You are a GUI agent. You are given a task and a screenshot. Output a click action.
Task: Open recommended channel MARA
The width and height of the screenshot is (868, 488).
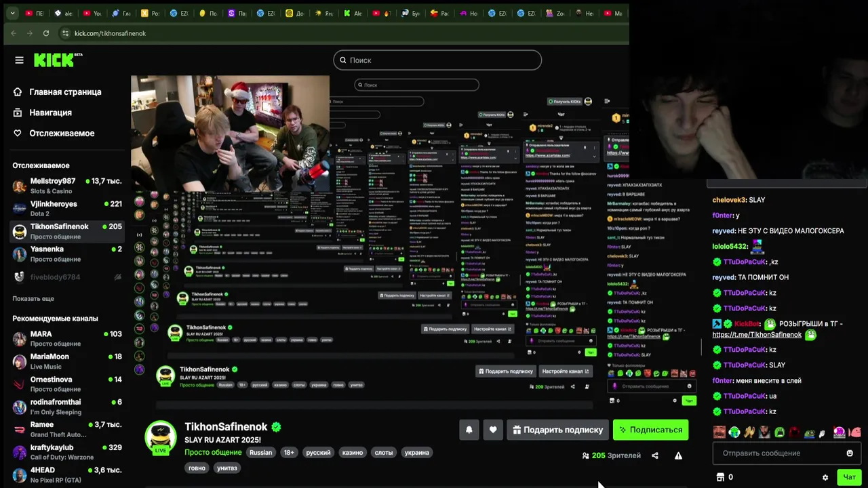click(x=67, y=338)
